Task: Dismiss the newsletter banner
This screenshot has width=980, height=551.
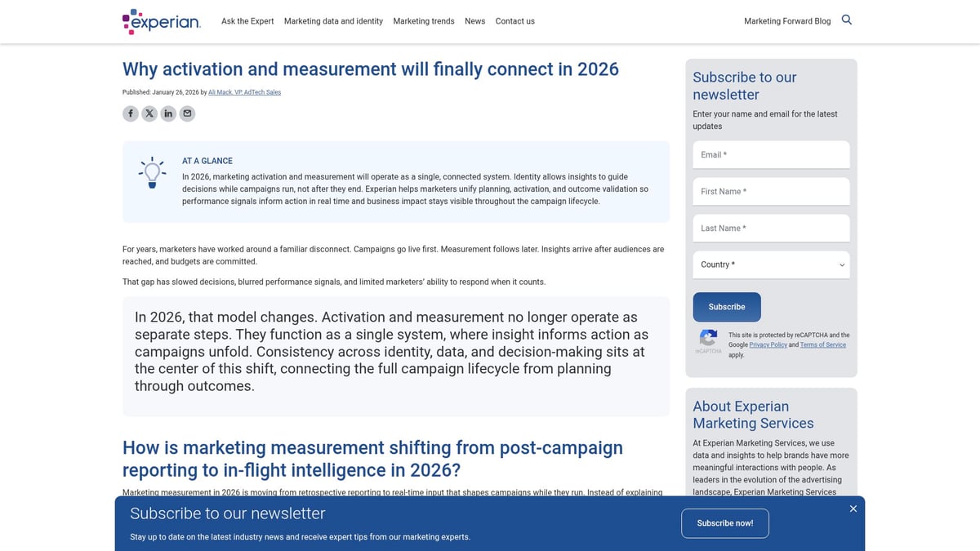Action: click(x=853, y=509)
